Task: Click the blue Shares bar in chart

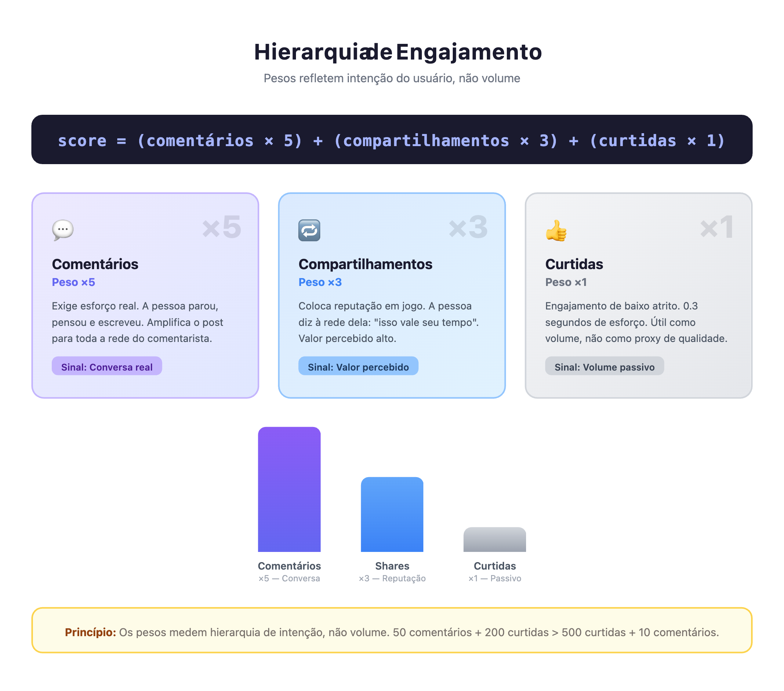Action: tap(392, 514)
